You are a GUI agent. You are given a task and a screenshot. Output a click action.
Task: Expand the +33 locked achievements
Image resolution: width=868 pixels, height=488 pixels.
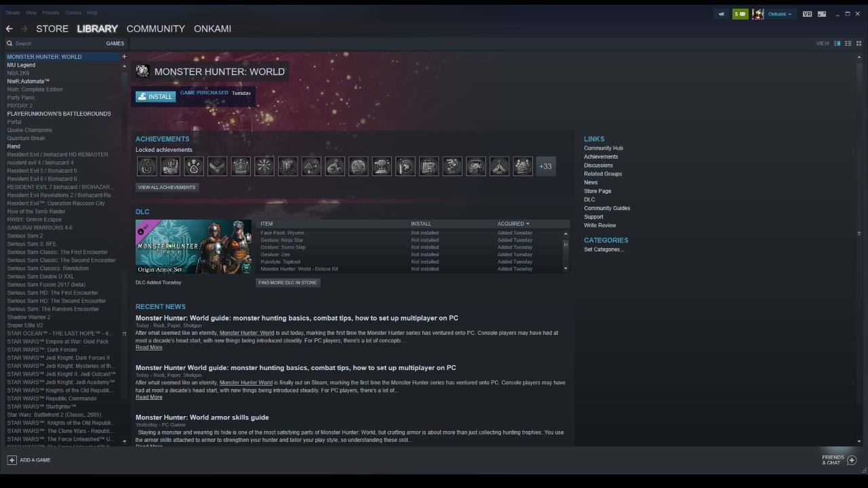point(545,166)
